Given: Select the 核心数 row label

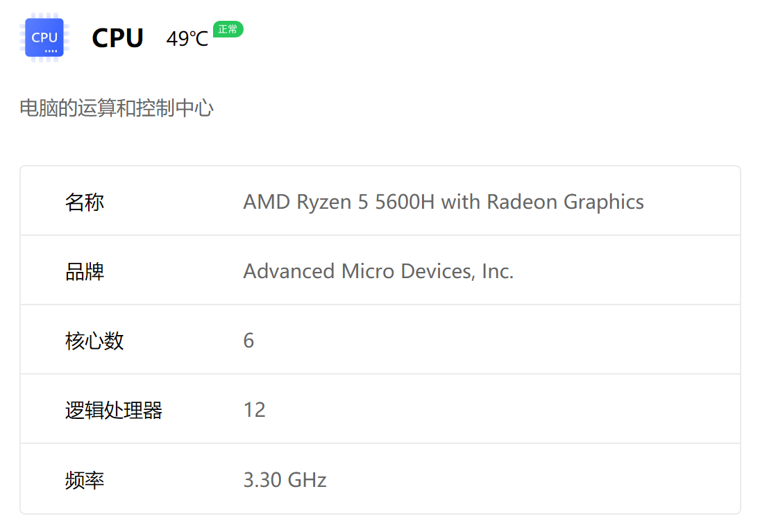Looking at the screenshot, I should 94,341.
